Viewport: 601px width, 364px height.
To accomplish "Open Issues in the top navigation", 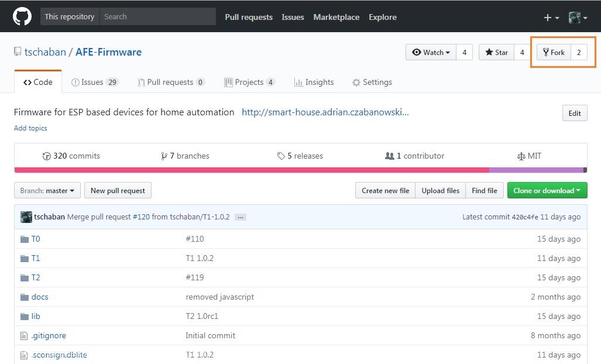I will click(293, 17).
